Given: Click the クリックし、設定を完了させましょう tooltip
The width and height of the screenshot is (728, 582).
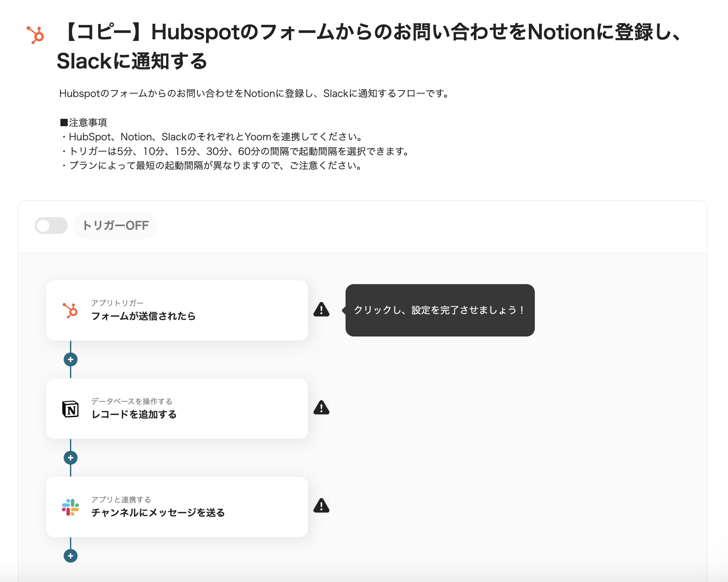Looking at the screenshot, I should (x=440, y=310).
